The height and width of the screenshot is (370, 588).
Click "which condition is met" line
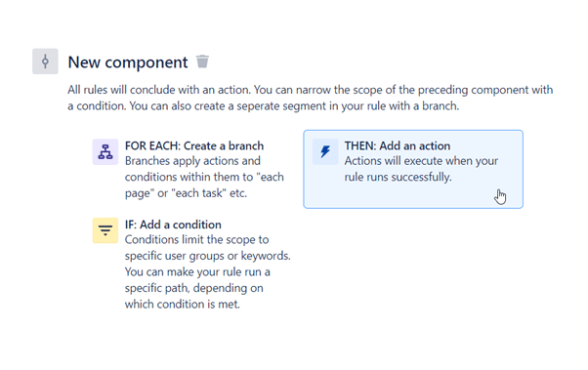[x=183, y=304]
